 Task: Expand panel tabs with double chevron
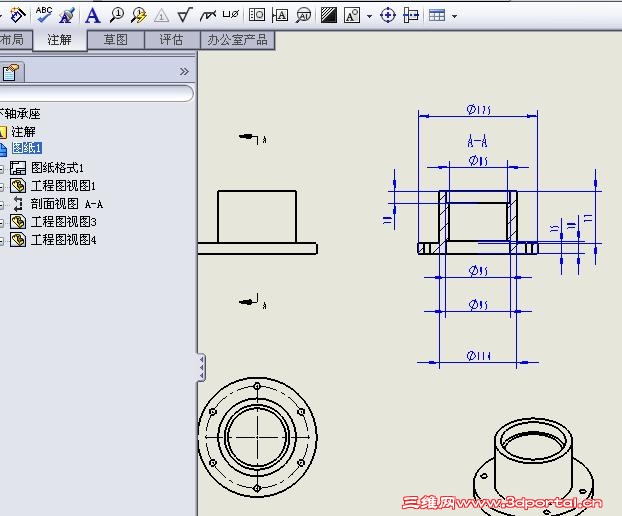point(184,72)
